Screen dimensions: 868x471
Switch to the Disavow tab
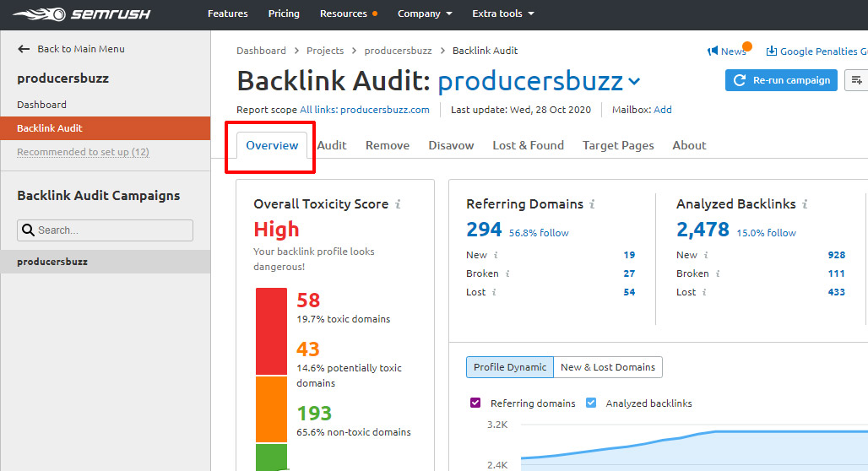coord(451,145)
